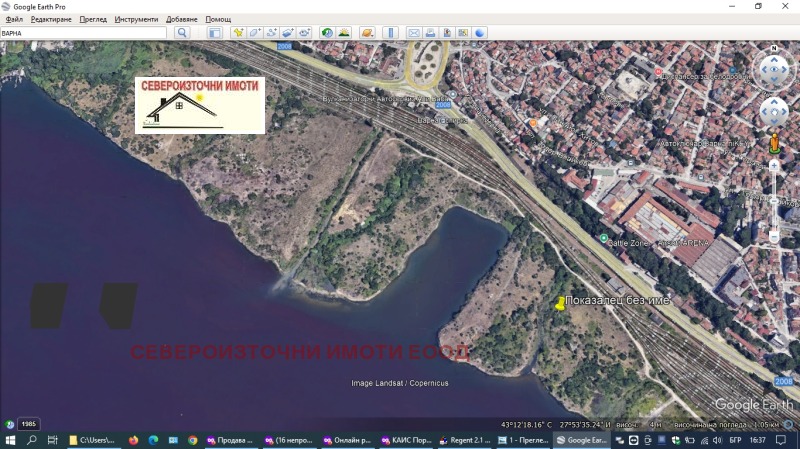The height and width of the screenshot is (449, 800).
Task: Click the 'Показалец без име' placemark label
Action: coord(617,301)
